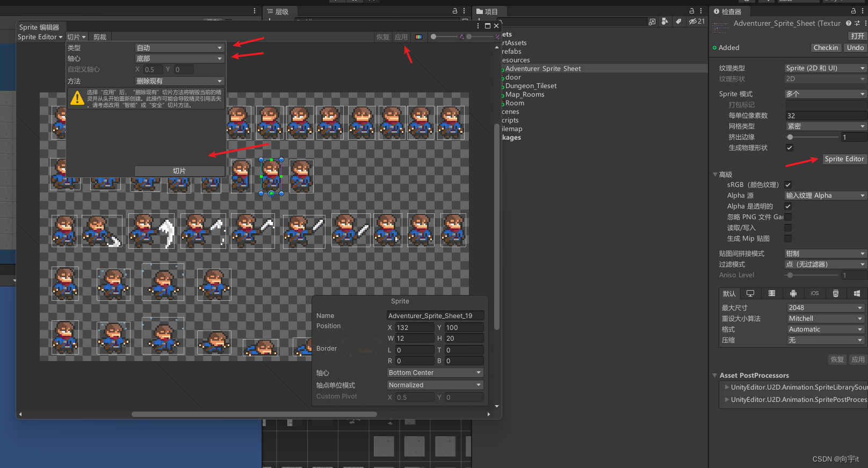This screenshot has height=468, width=868.
Task: Click the search by label tag icon
Action: 678,21
